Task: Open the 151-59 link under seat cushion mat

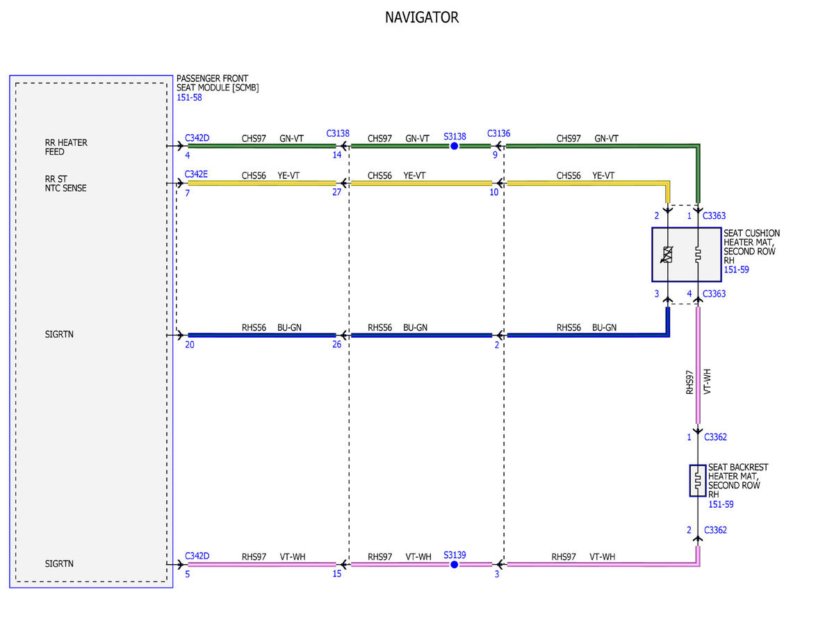Action: pyautogui.click(x=737, y=270)
